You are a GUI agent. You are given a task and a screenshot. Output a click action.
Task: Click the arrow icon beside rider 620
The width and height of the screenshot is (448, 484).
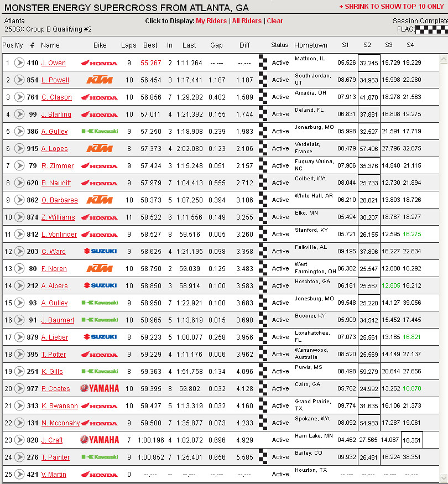point(19,183)
